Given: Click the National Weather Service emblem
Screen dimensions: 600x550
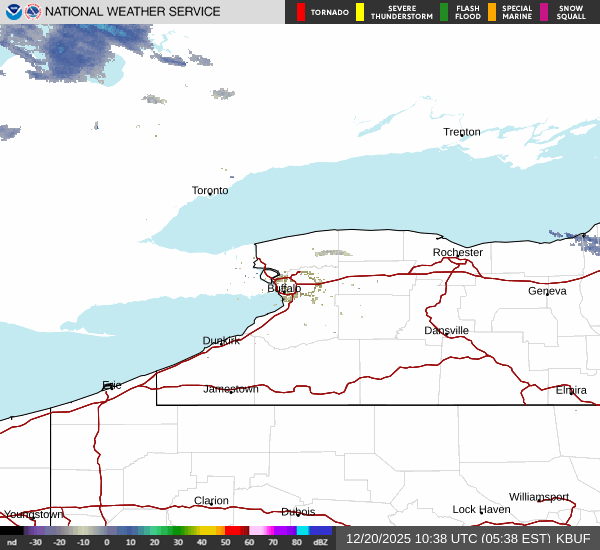Looking at the screenshot, I should coord(33,12).
